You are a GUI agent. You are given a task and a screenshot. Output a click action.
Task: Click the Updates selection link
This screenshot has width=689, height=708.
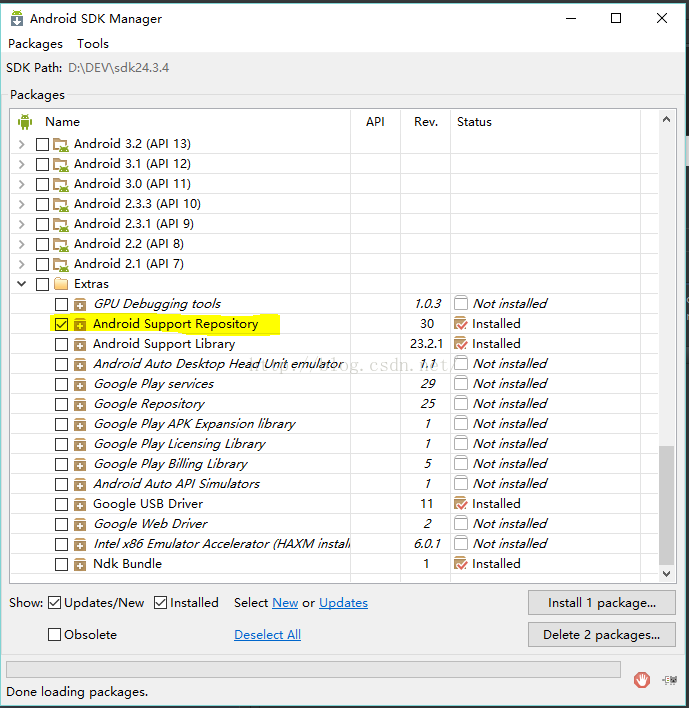pos(343,603)
